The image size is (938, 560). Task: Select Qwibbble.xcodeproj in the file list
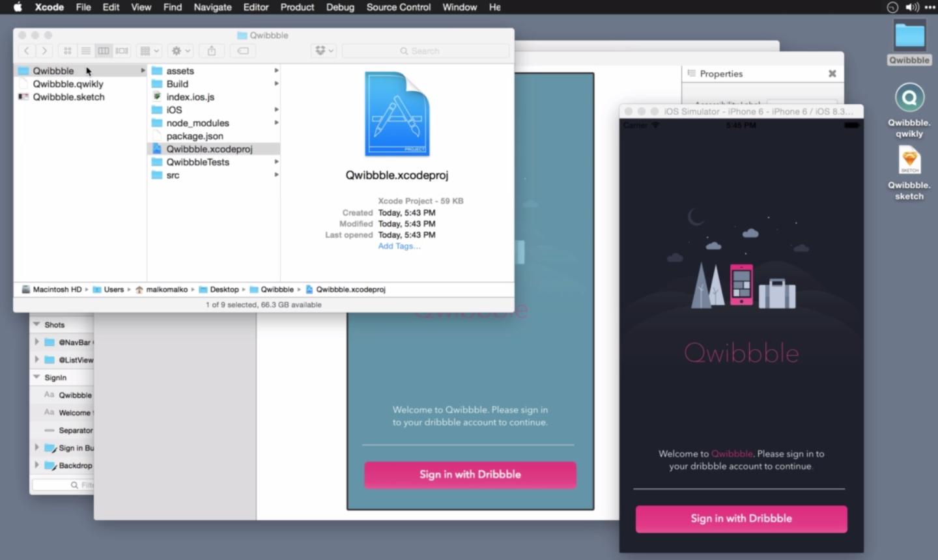(x=214, y=149)
